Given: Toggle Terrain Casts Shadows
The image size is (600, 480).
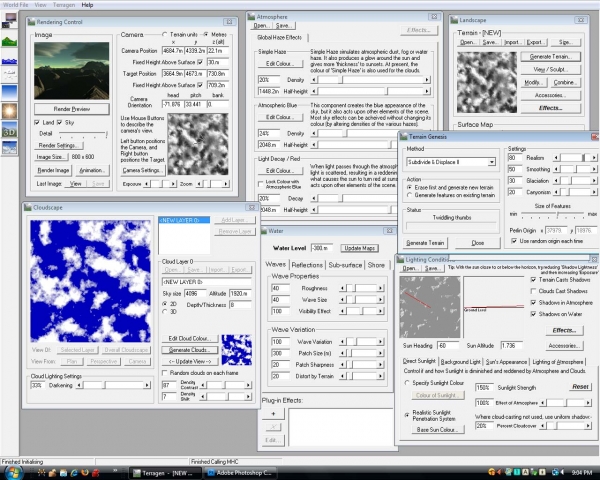Looking at the screenshot, I should [533, 279].
